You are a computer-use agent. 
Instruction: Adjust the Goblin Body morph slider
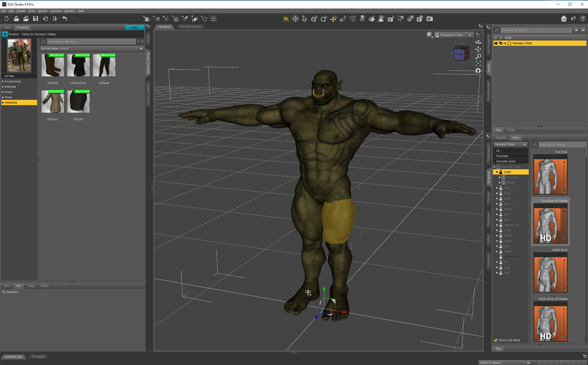click(564, 274)
